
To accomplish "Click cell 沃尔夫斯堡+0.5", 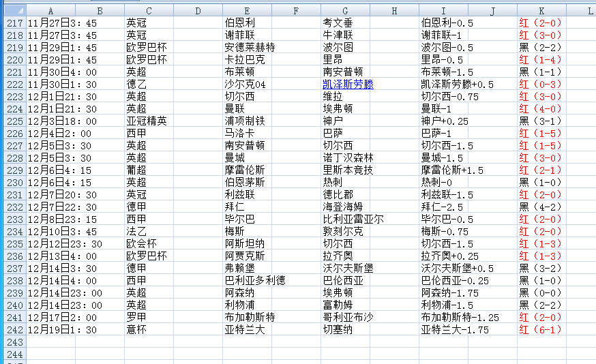I will (x=458, y=269).
